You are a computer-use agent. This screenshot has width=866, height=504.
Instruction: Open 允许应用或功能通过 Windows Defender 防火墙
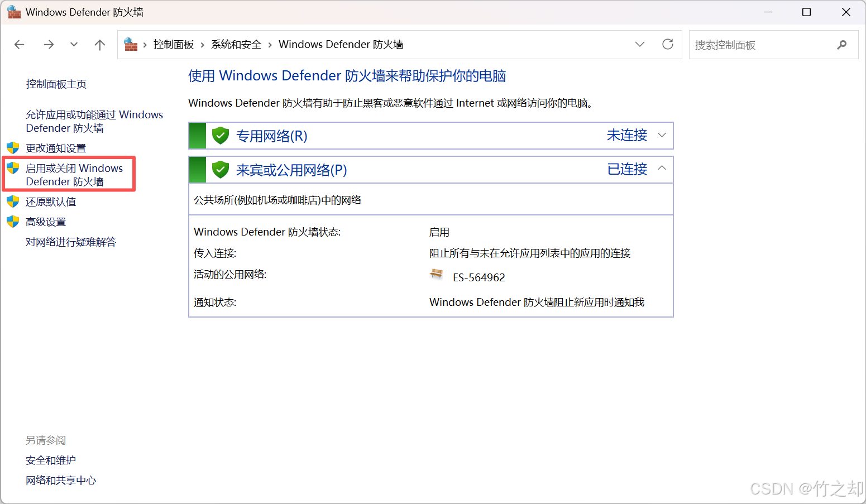pyautogui.click(x=94, y=121)
